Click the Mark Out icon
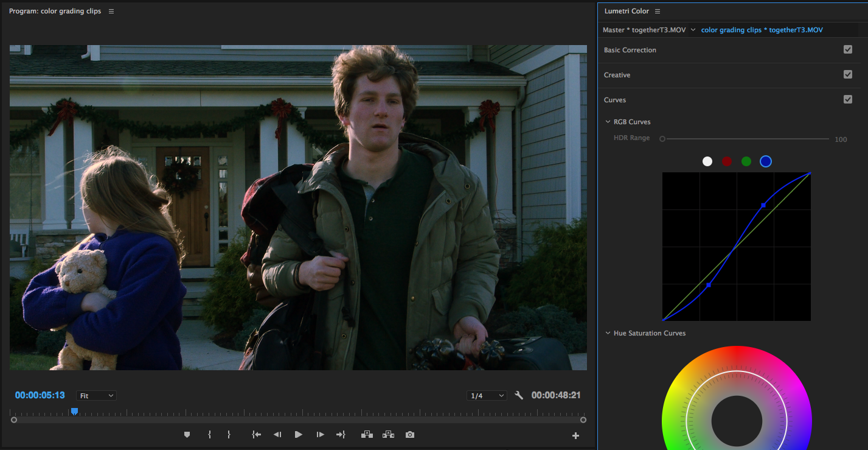Viewport: 868px width, 450px height. tap(228, 434)
